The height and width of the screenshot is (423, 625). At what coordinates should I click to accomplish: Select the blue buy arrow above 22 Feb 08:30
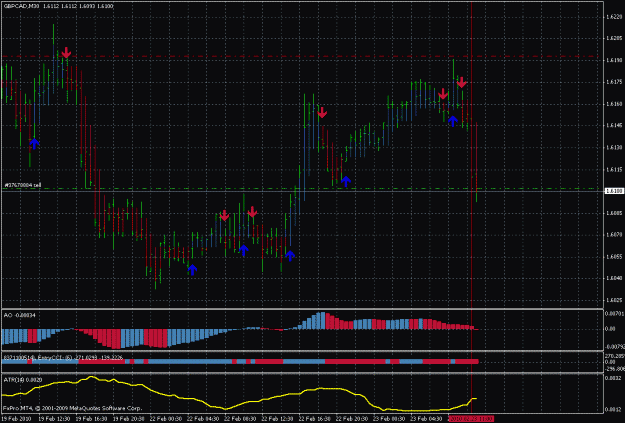[244, 250]
